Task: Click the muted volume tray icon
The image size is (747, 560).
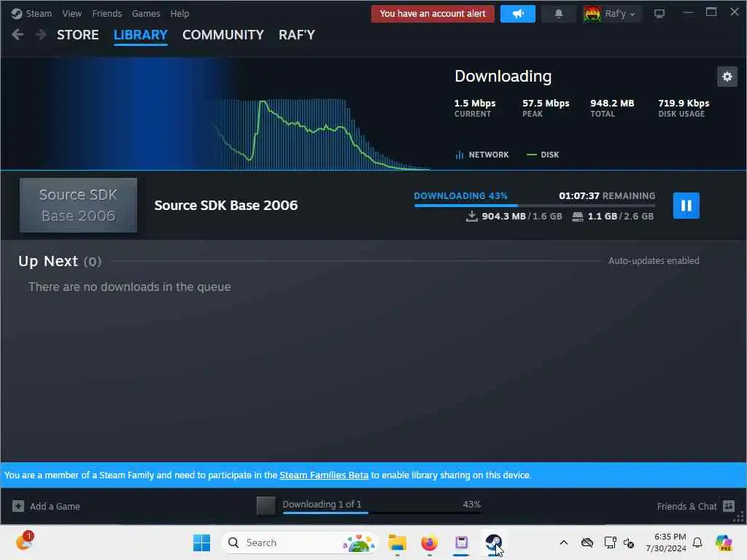Action: coord(629,542)
